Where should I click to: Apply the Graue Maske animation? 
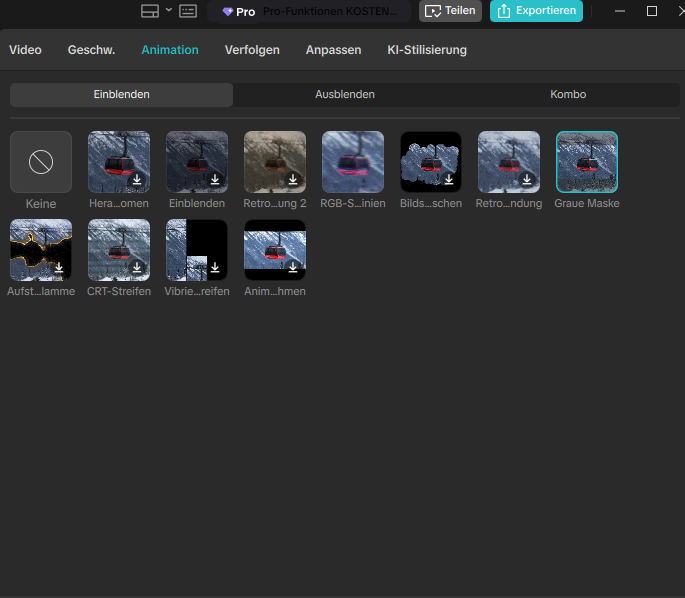click(587, 161)
